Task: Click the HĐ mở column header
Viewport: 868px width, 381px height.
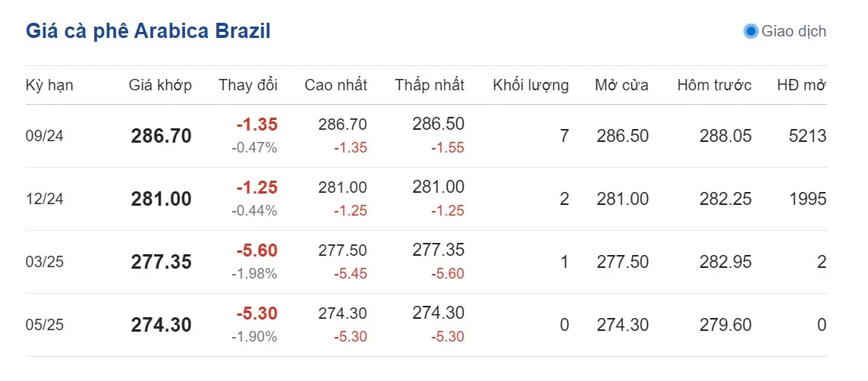Action: tap(801, 85)
